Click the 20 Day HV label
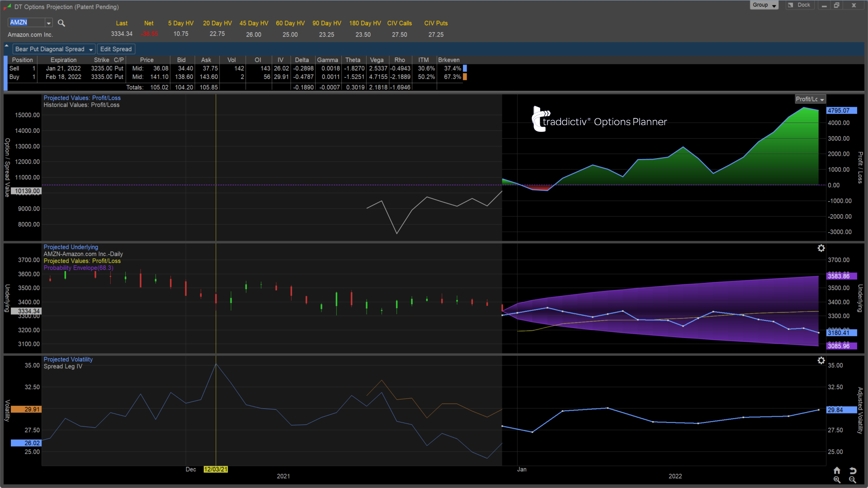The image size is (868, 488). (x=217, y=23)
